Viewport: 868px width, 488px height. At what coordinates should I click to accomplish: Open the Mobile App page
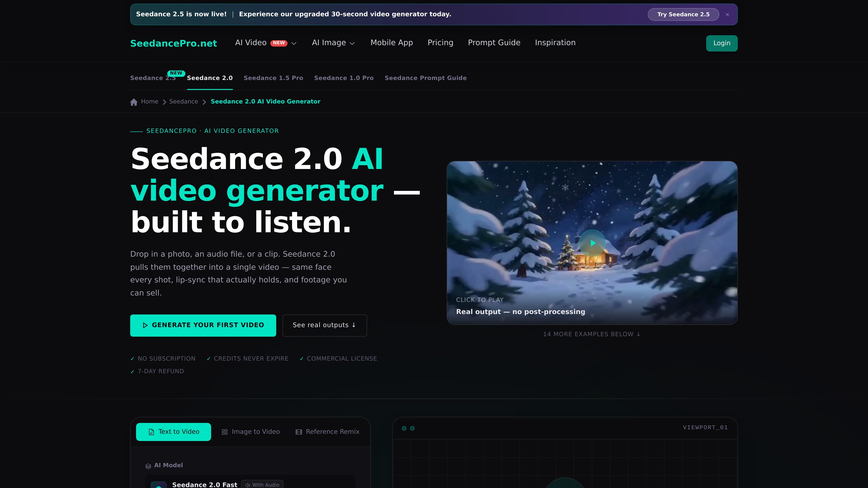click(x=392, y=43)
